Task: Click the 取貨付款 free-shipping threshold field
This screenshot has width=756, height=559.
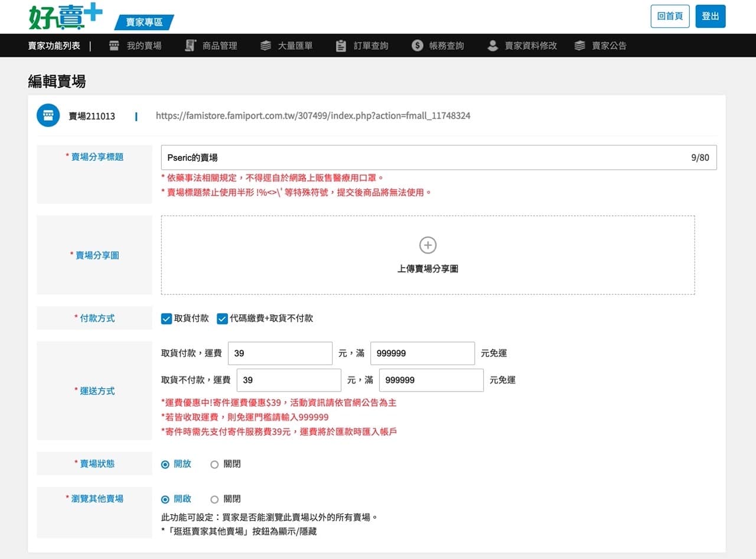Action: [422, 353]
